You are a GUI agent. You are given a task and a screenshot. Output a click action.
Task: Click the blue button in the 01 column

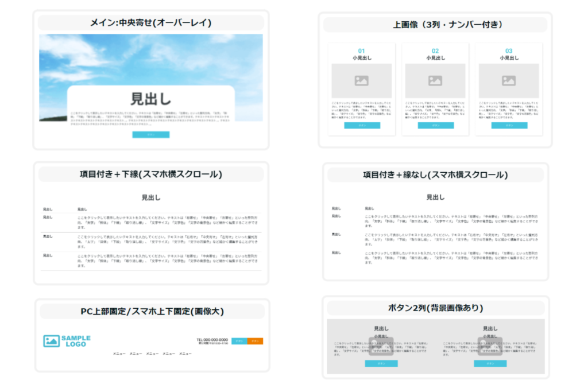tap(362, 125)
